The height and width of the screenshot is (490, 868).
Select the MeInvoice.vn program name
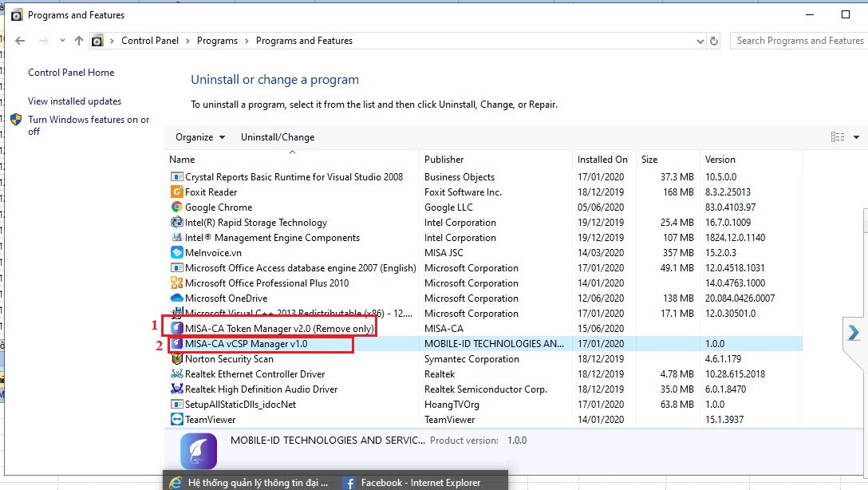point(213,252)
